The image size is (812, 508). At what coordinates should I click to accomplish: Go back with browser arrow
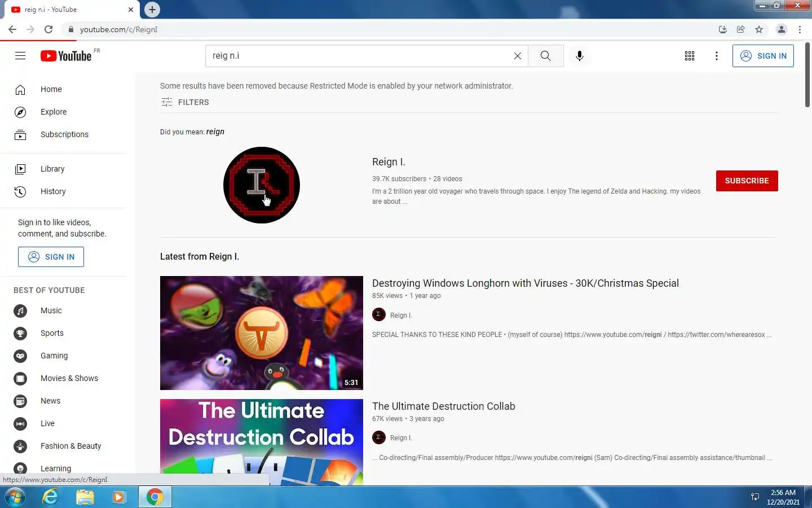[12, 29]
